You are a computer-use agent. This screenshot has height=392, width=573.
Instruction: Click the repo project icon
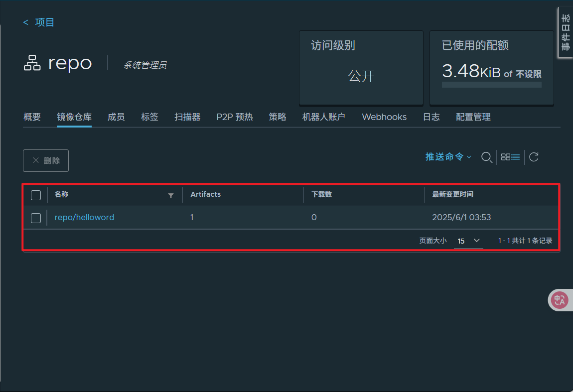pyautogui.click(x=32, y=63)
